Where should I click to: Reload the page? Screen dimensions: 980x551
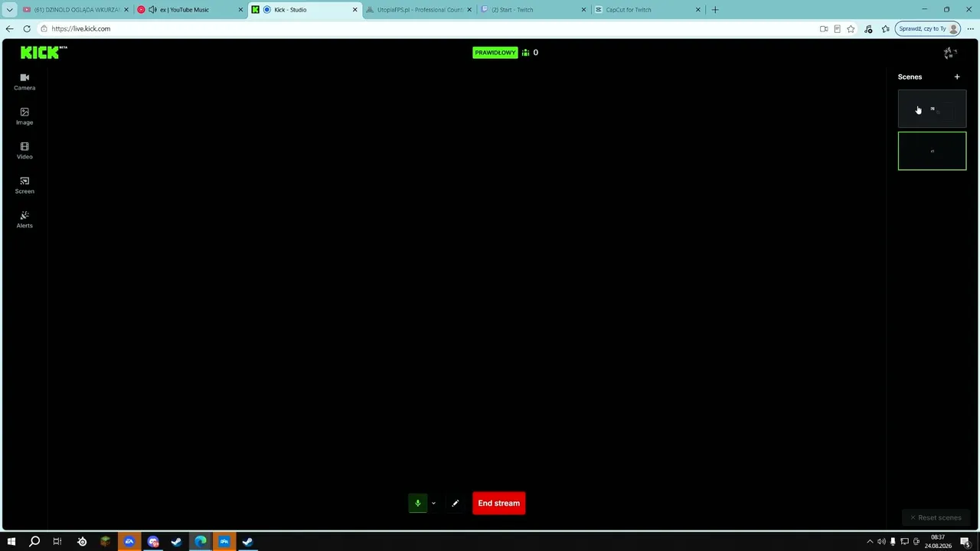pos(27,29)
